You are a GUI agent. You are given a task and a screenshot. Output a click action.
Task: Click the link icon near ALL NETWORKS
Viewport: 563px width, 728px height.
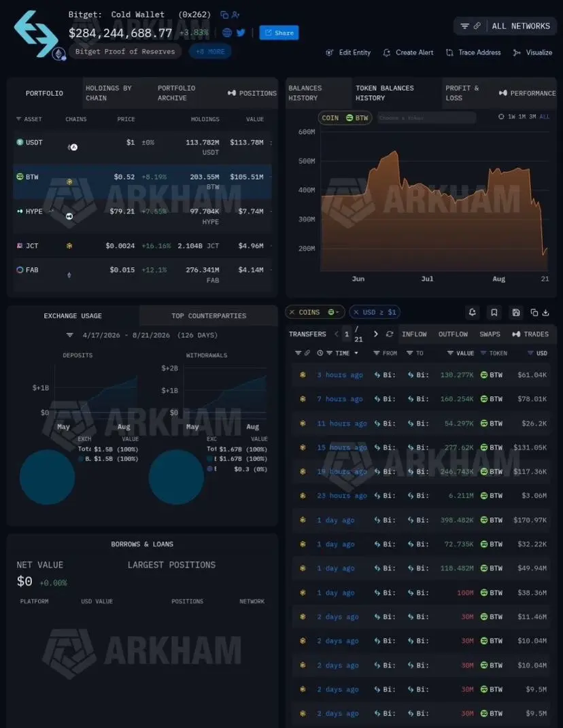point(477,26)
